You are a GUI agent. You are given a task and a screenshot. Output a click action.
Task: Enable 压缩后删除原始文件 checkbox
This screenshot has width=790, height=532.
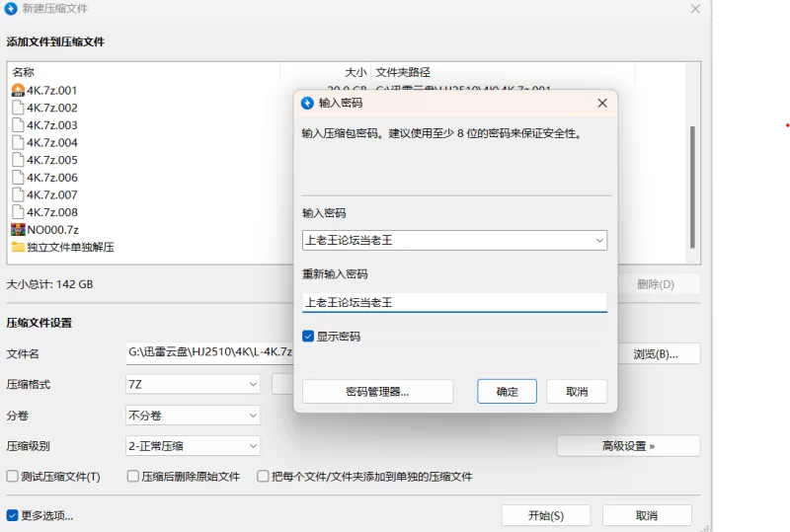pyautogui.click(x=133, y=476)
